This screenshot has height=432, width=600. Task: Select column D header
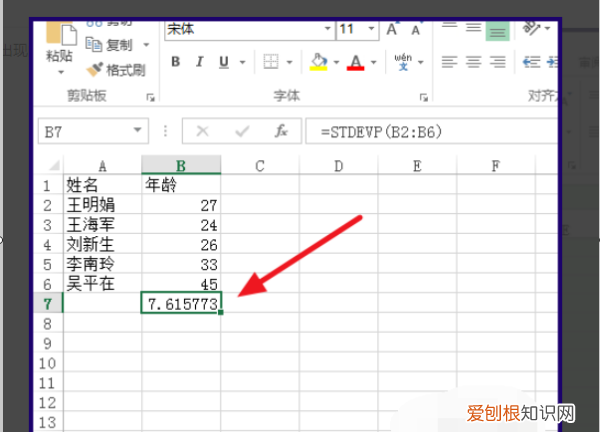(339, 165)
